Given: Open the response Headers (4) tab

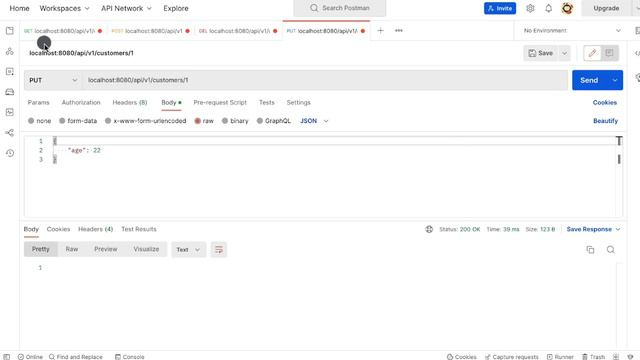Looking at the screenshot, I should click(96, 229).
